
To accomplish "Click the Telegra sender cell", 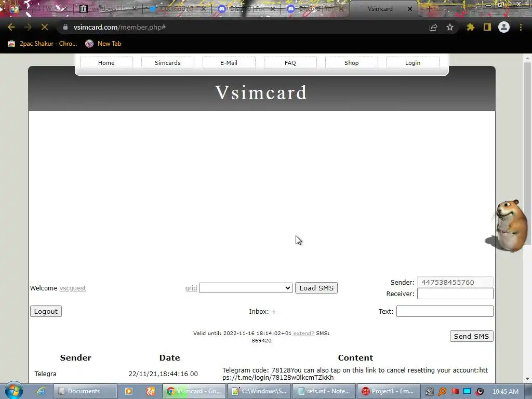I will tap(46, 374).
